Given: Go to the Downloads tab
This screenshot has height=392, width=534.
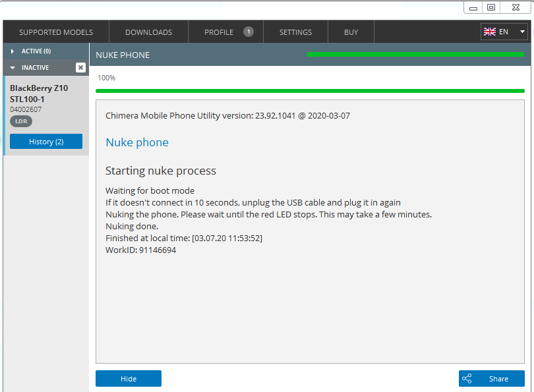Looking at the screenshot, I should [x=148, y=32].
